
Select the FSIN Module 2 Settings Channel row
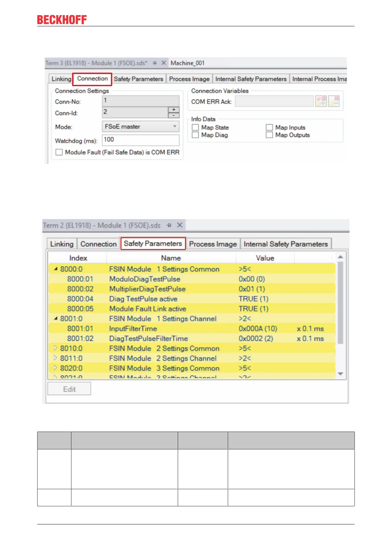pyautogui.click(x=192, y=358)
